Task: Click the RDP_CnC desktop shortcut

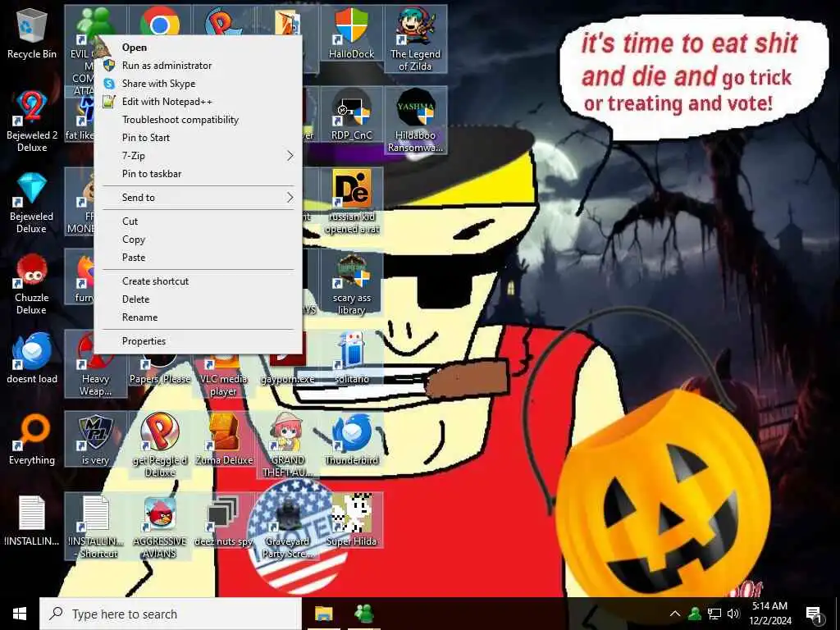Action: click(x=351, y=115)
